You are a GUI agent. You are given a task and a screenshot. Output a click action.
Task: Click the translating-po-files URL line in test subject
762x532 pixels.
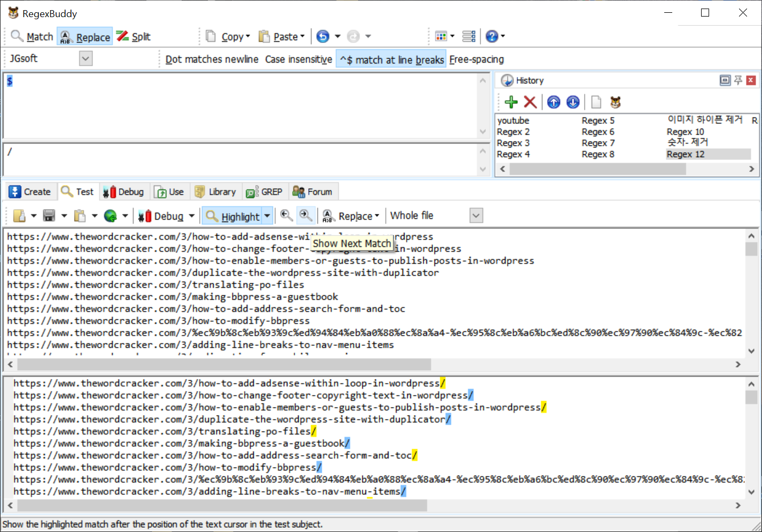(155, 285)
